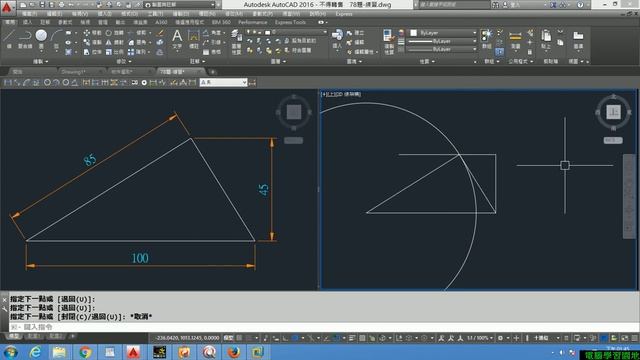Click the Rotate tool icon
The height and width of the screenshot is (360, 640).
click(x=109, y=33)
